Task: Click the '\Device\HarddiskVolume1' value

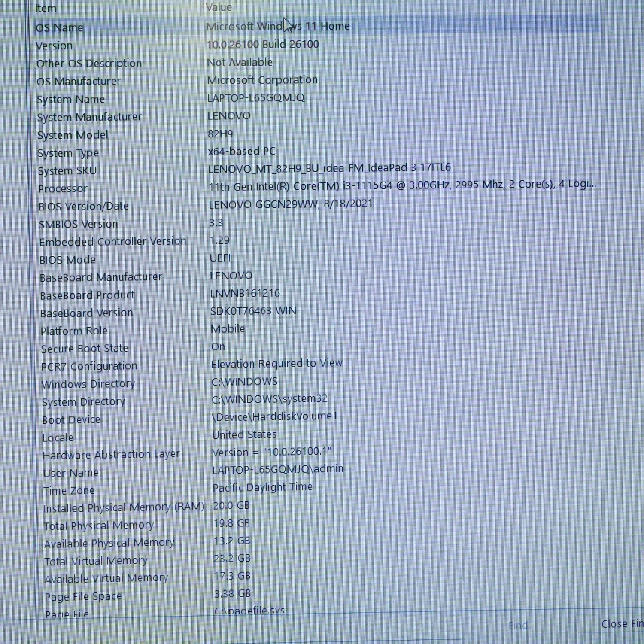Action: pos(275,417)
